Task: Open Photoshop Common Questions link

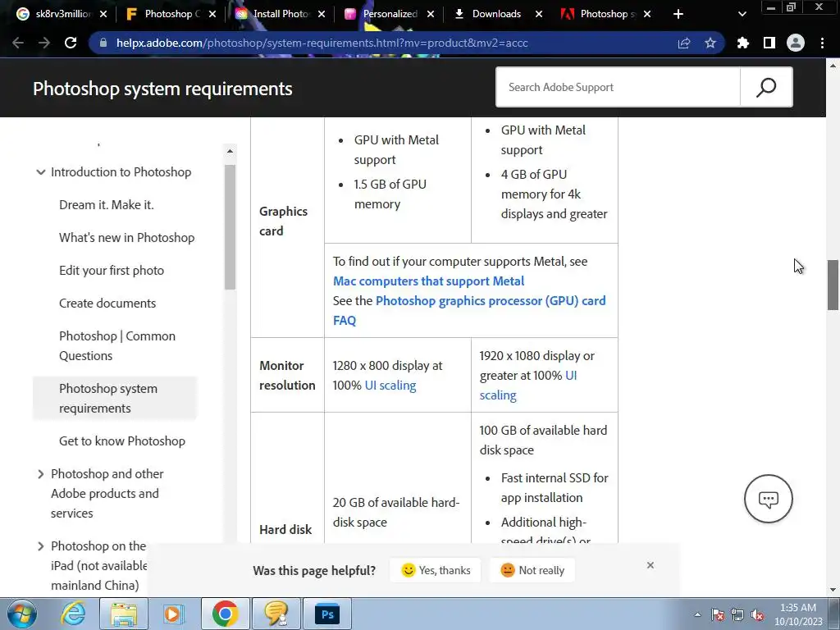Action: click(116, 345)
